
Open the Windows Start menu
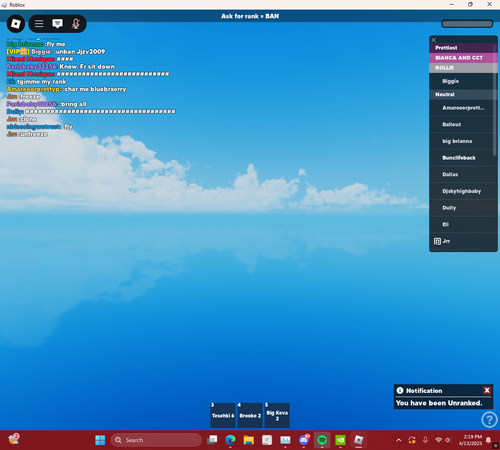(x=100, y=440)
